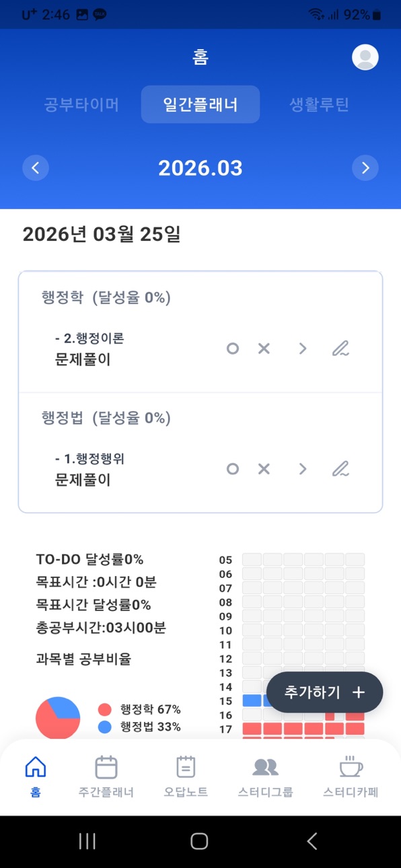Mark 행정행위 문제풀이 failed with X

point(264,469)
